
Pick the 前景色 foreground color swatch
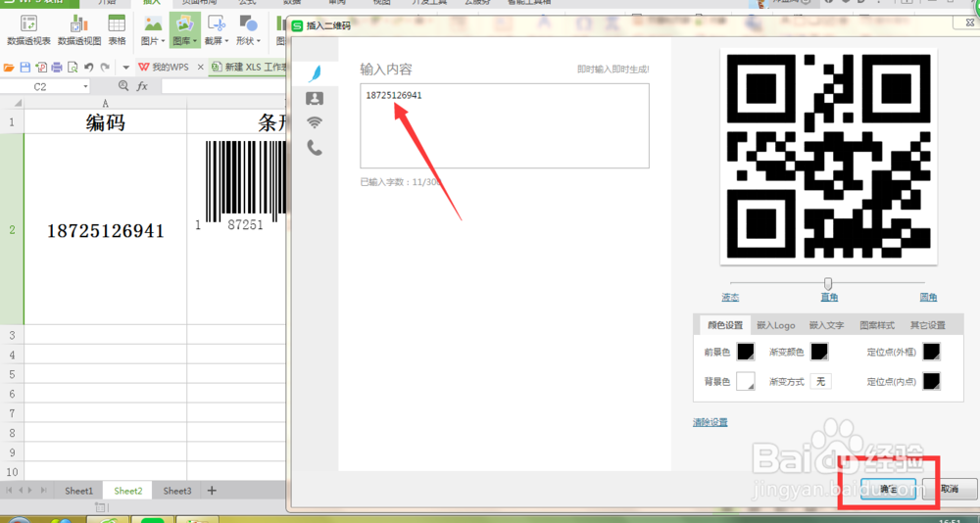pos(746,352)
